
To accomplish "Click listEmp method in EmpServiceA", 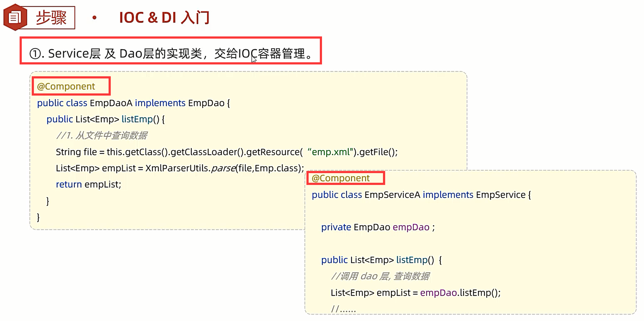I will click(x=381, y=260).
